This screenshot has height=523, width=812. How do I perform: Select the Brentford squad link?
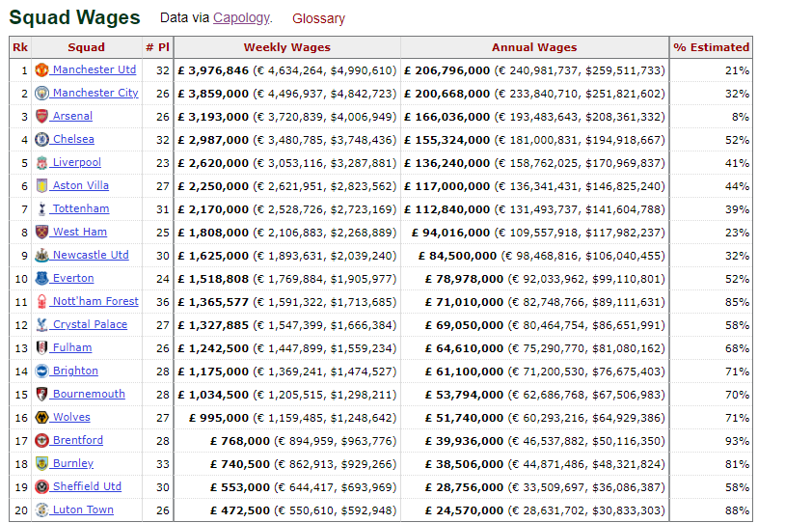tap(78, 440)
